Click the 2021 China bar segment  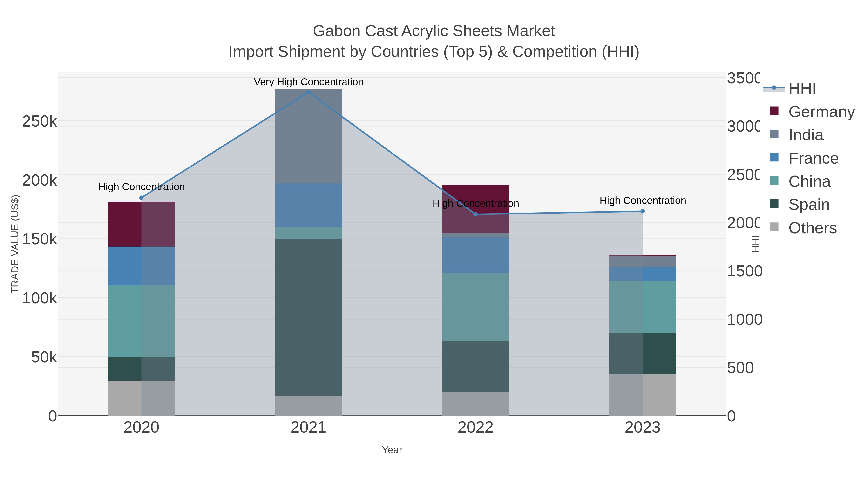[308, 233]
